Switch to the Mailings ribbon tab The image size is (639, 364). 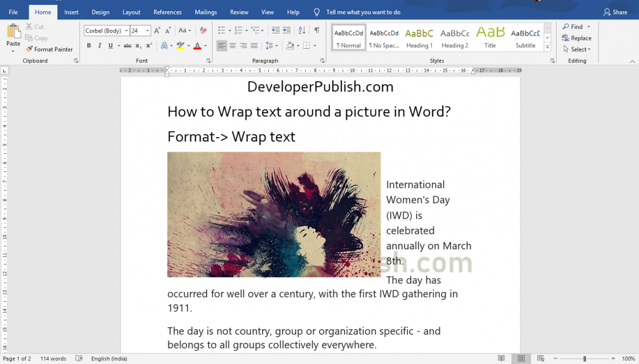pos(205,11)
